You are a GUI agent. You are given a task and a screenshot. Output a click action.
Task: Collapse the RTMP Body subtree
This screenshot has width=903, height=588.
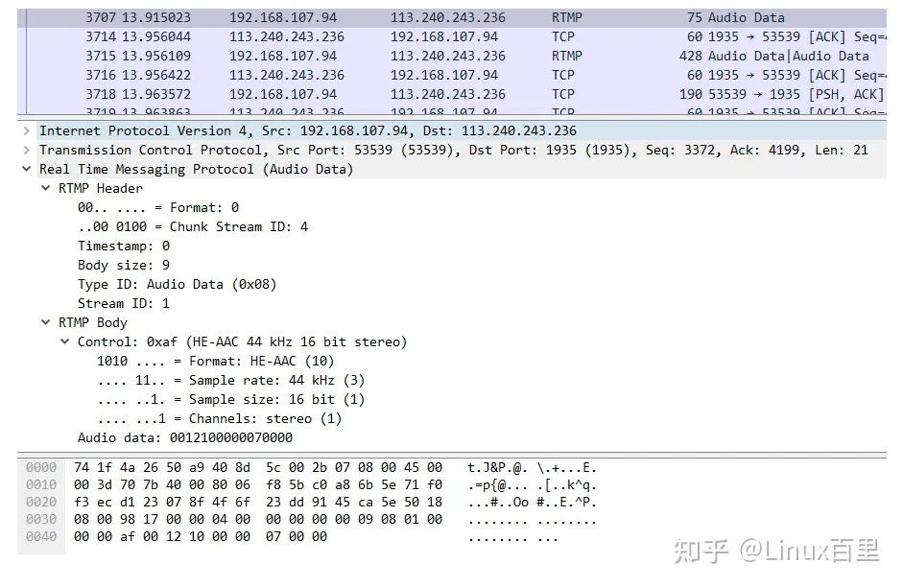tap(46, 322)
